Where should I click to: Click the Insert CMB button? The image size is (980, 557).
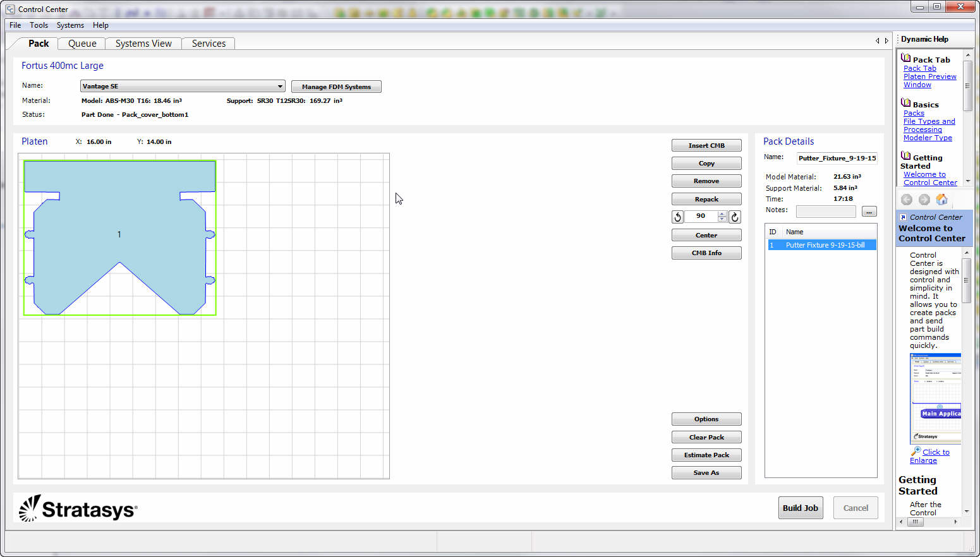click(x=706, y=146)
